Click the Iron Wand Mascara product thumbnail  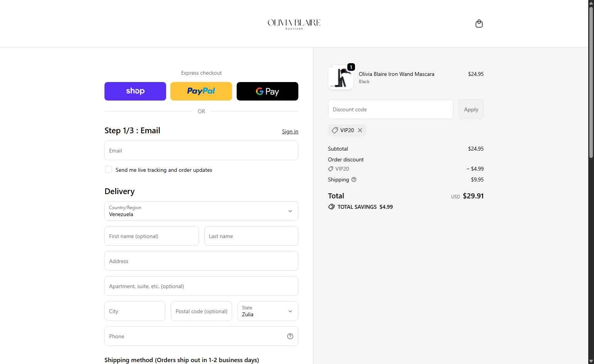click(340, 77)
